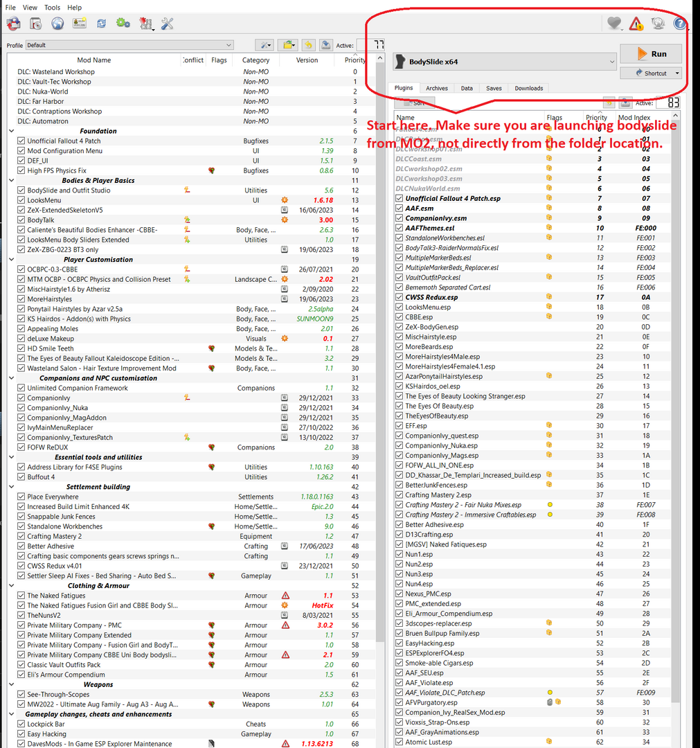Open the warning triangle notifications icon
Viewport: 700px width, 748px height.
click(x=636, y=23)
